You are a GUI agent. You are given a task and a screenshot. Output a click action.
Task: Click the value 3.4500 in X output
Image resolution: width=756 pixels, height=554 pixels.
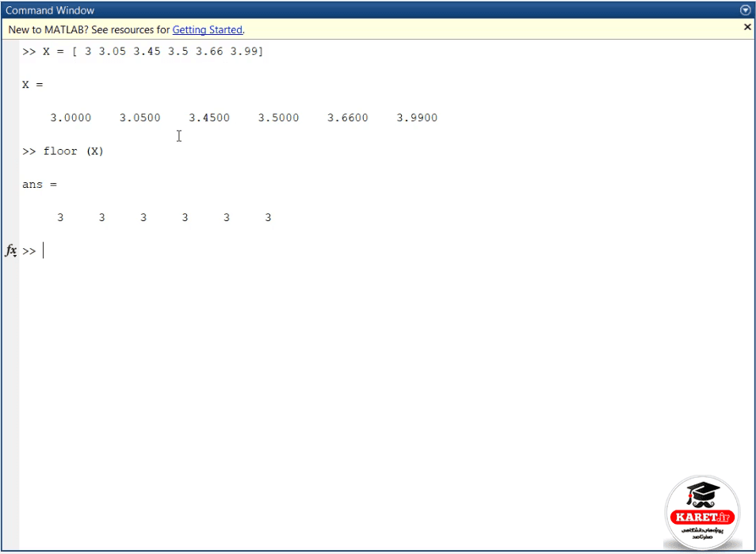click(209, 117)
